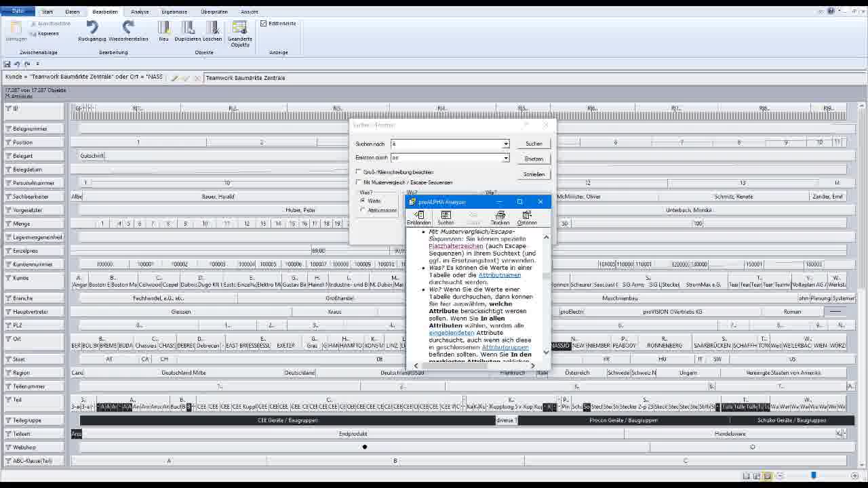Enable Mit Mustervergleich / Escape-Sequenzen checkbox
The width and height of the screenshot is (868, 488).
pos(359,182)
